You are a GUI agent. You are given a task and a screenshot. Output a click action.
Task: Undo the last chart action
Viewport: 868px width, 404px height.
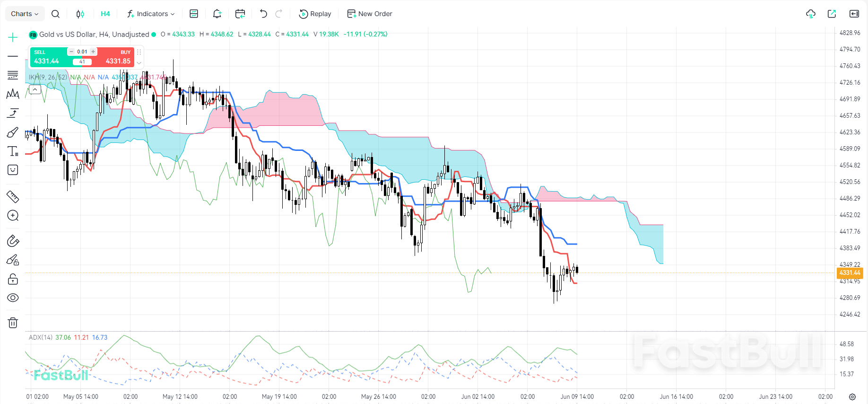263,14
